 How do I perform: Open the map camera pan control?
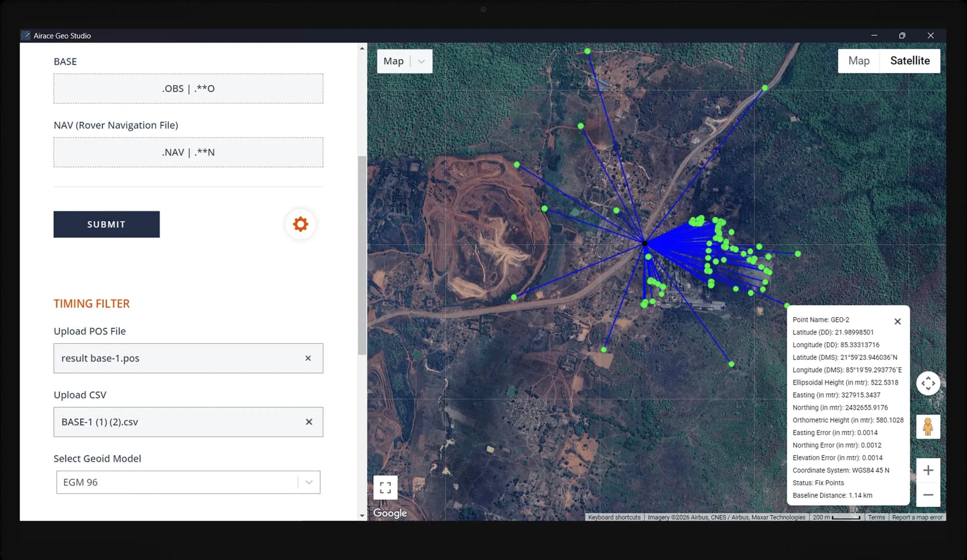coord(928,384)
